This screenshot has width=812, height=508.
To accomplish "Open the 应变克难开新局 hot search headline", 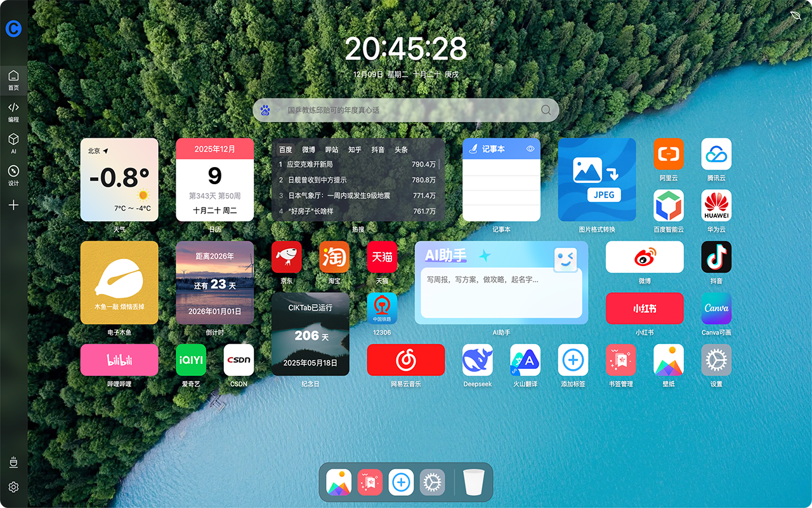I will tap(310, 164).
